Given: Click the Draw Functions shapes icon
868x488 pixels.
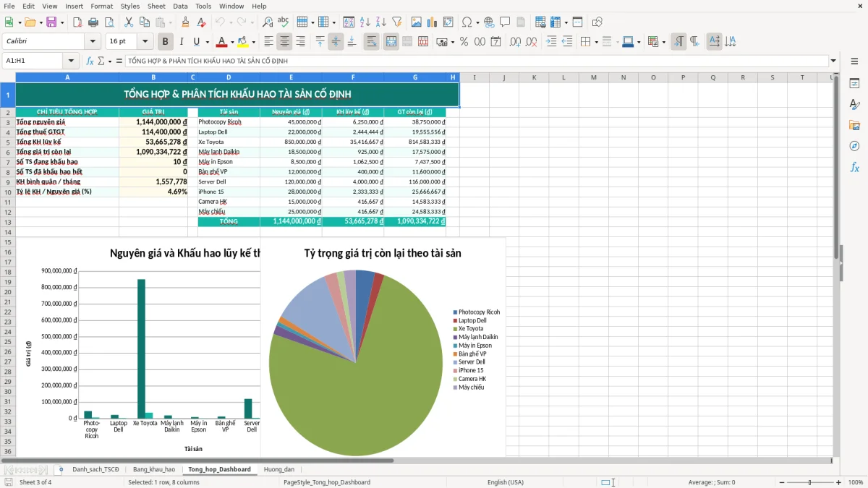Looking at the screenshot, I should 597,22.
